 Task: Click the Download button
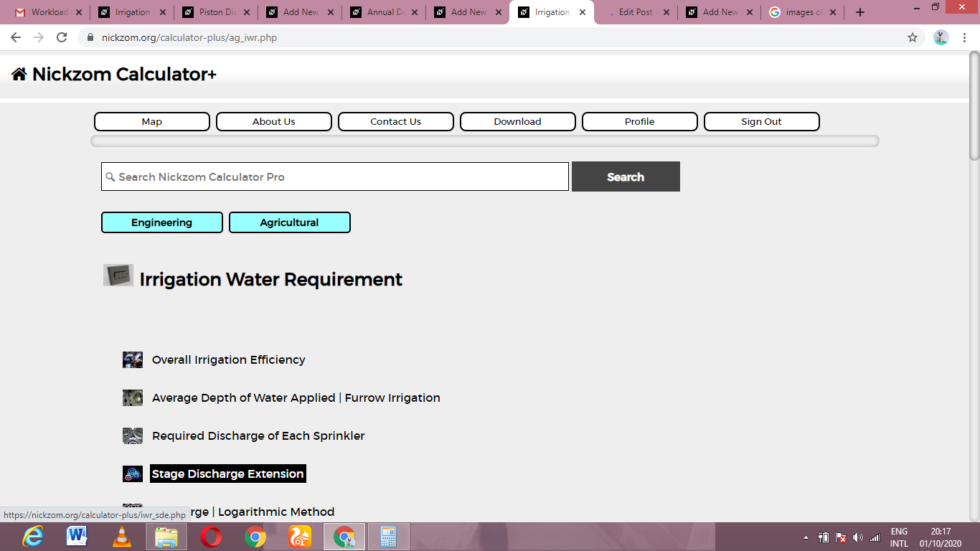pos(518,122)
